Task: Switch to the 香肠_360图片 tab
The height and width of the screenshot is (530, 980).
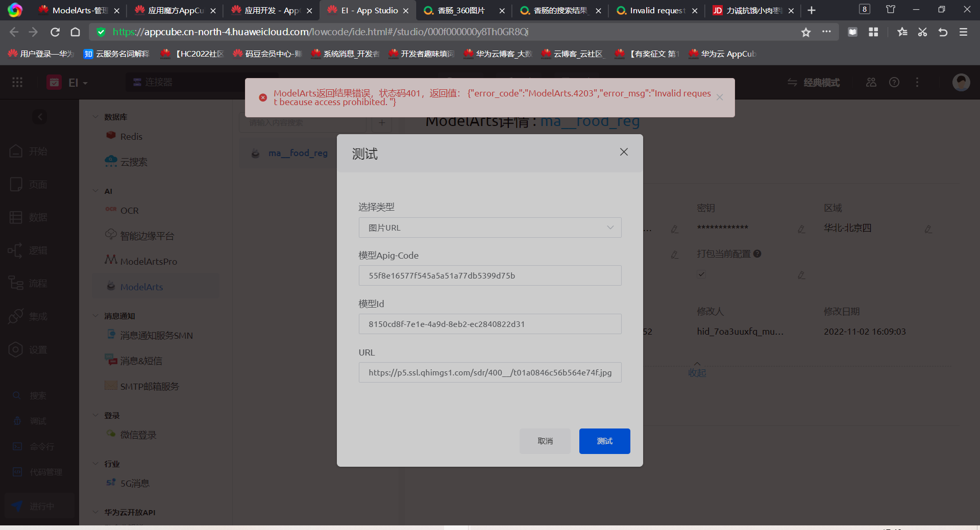Action: (x=464, y=10)
